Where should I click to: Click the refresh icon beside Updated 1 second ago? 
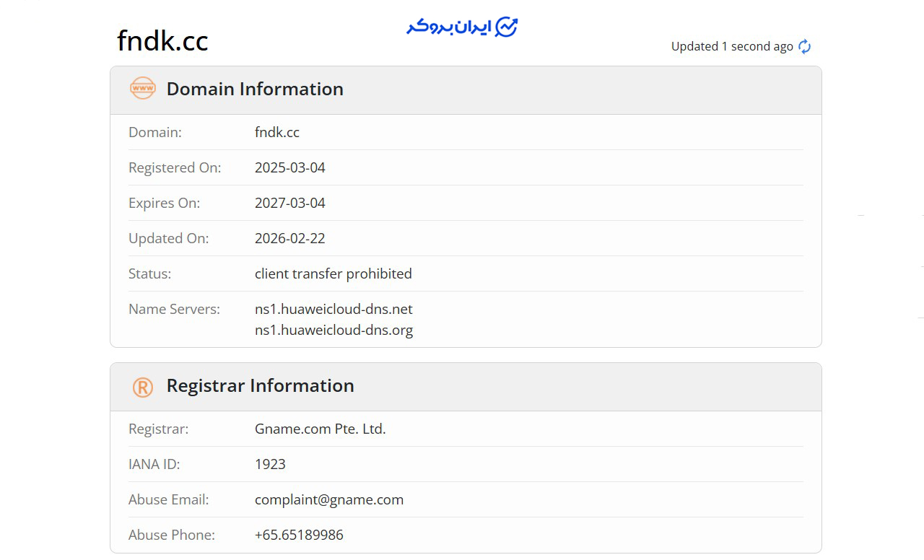(804, 47)
